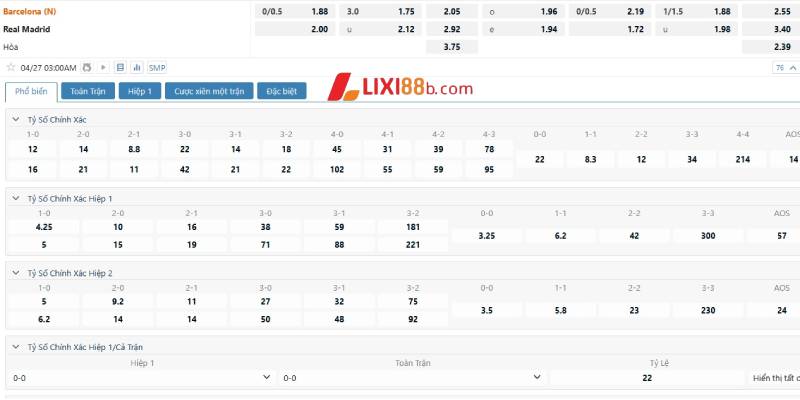This screenshot has height=400, width=800.
Task: Click the TV icon beside the match time
Action: click(x=86, y=68)
